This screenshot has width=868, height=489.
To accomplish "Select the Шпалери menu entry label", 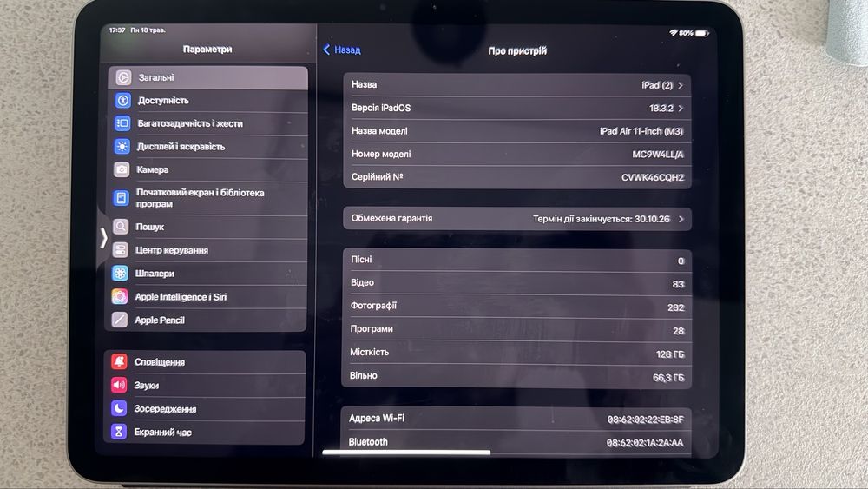I will coord(155,274).
